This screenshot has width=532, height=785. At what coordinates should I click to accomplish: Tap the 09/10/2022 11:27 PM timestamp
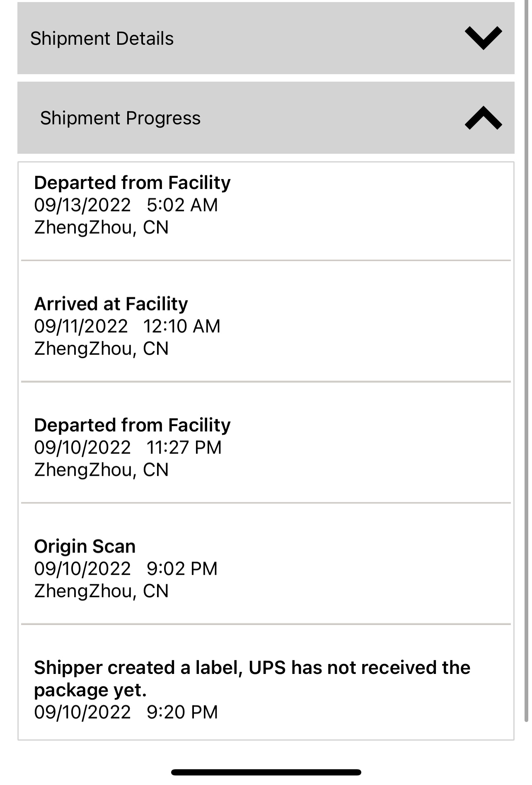click(128, 448)
